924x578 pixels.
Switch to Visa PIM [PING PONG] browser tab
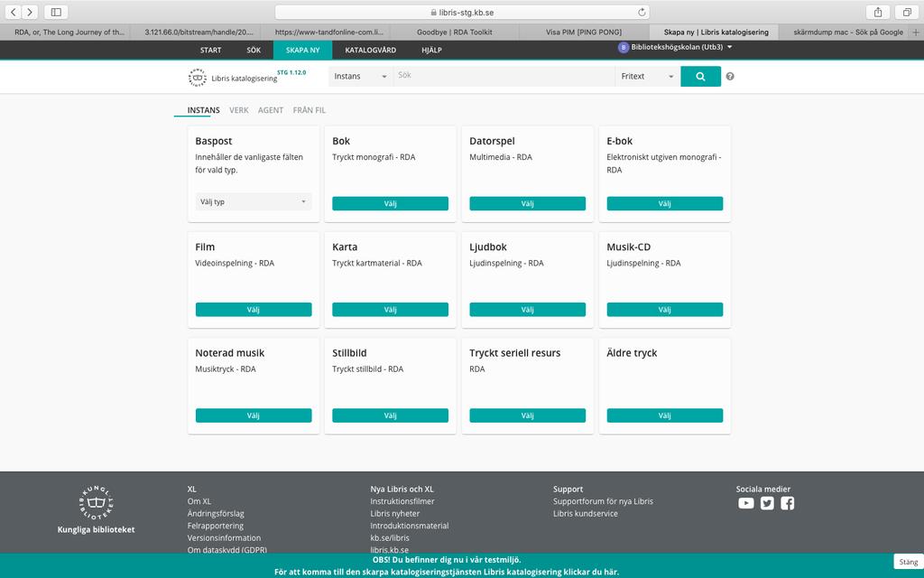(x=584, y=33)
